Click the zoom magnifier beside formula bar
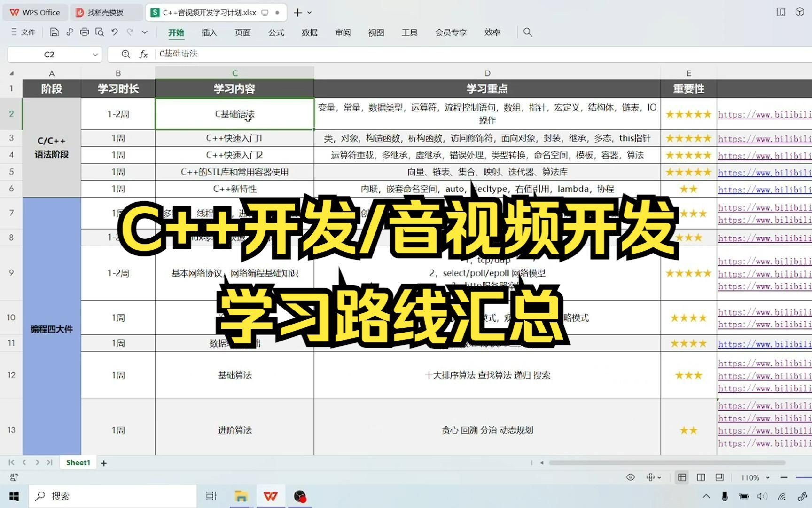The width and height of the screenshot is (812, 508). (125, 54)
